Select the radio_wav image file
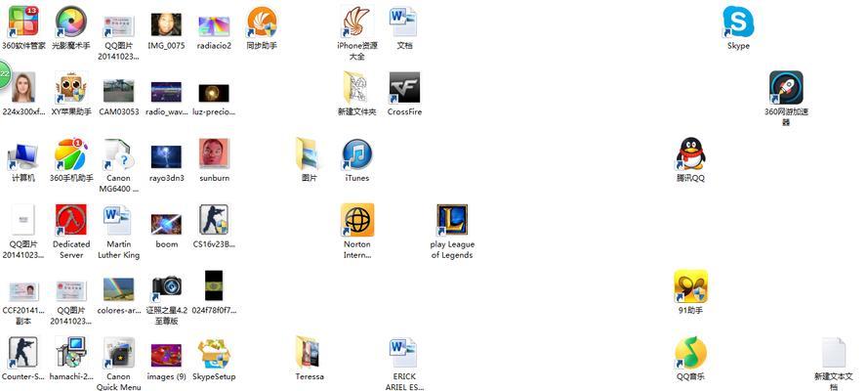The height and width of the screenshot is (391, 868). pos(167,93)
